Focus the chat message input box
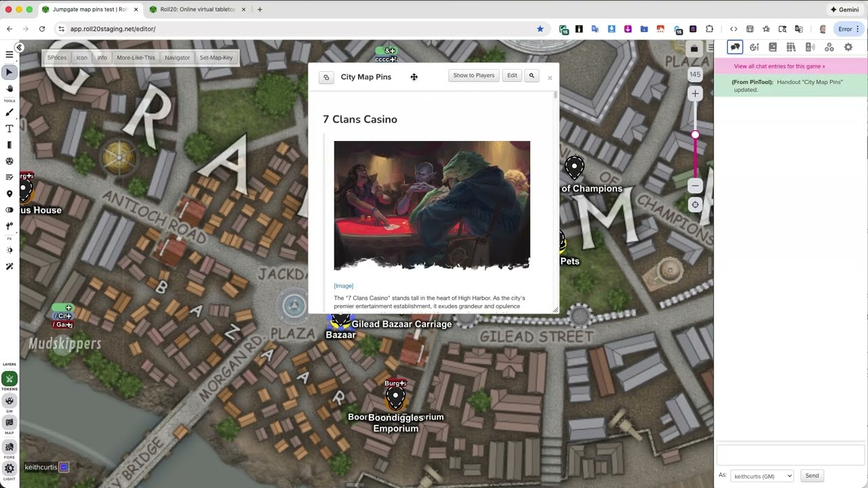Screen dimensions: 868x488 pos(791,455)
